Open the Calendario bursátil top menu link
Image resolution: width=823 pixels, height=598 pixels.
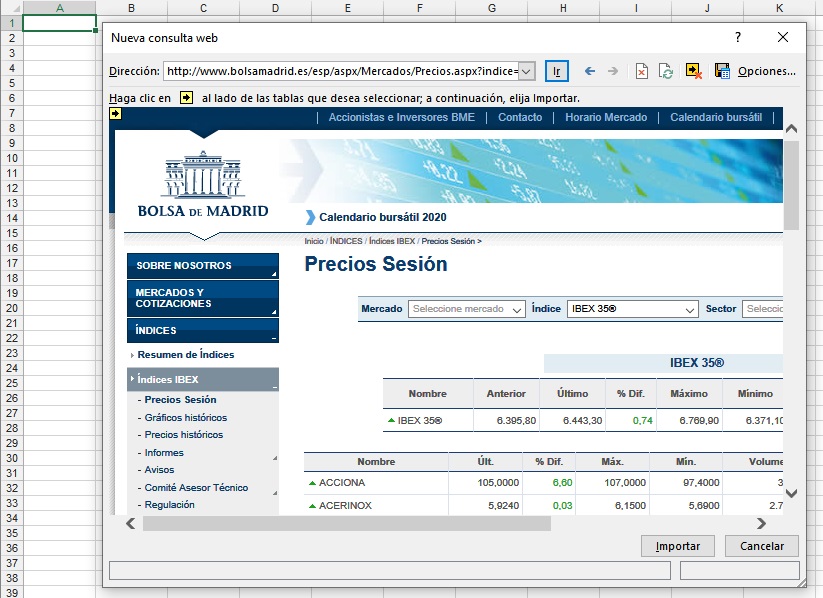point(716,117)
